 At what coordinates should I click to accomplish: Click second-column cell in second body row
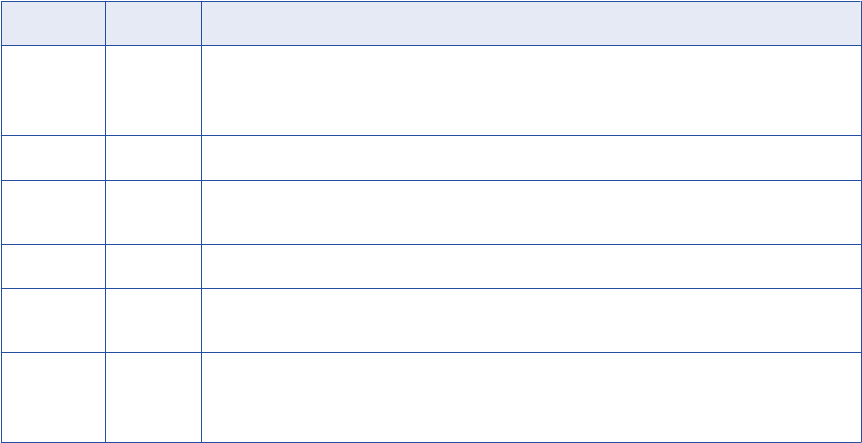click(153, 158)
